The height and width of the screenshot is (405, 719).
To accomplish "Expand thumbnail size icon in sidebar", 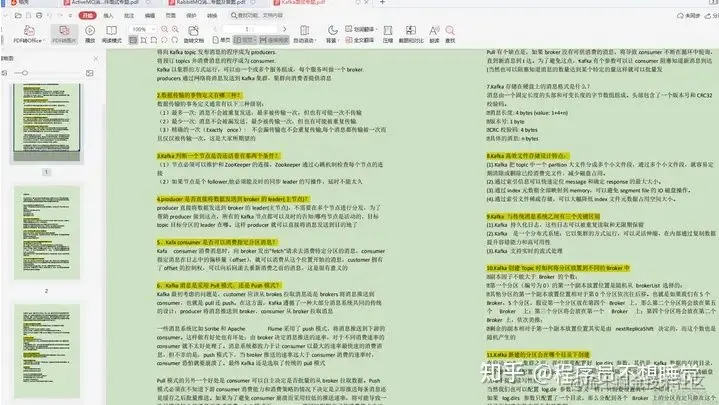I will [89, 73].
